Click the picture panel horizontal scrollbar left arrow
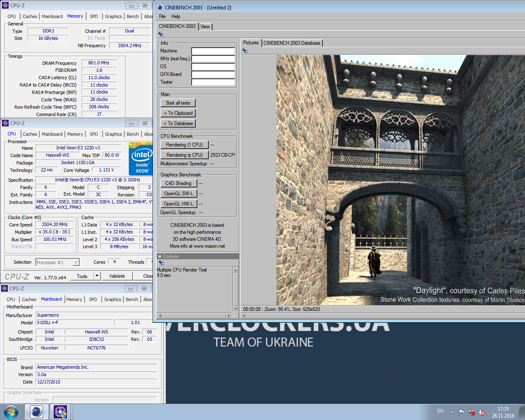Image resolution: width=525 pixels, height=420 pixels. point(244,315)
